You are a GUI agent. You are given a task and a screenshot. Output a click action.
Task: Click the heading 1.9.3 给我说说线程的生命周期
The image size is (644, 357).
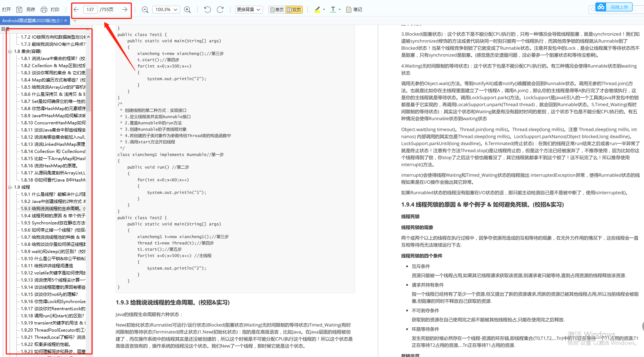pos(173,303)
